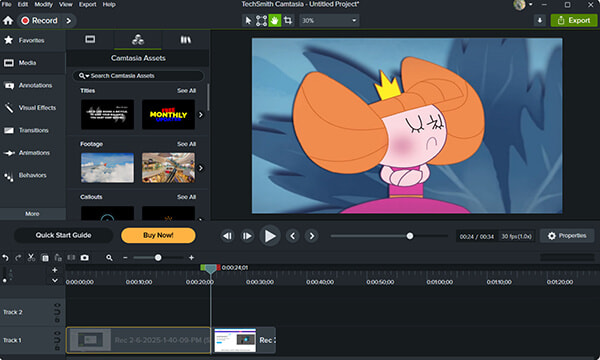The width and height of the screenshot is (600, 360).
Task: Open the Edit menu
Action: (23, 4)
